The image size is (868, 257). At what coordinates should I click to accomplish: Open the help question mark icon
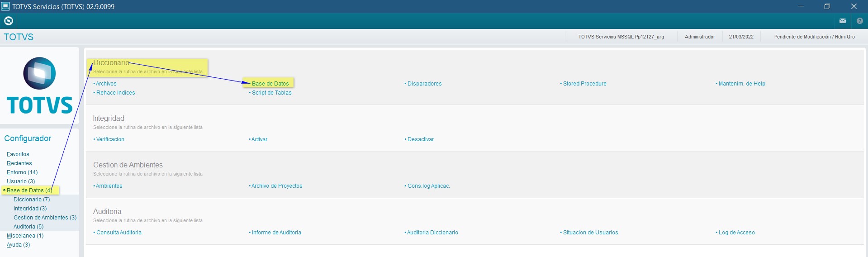tap(859, 21)
